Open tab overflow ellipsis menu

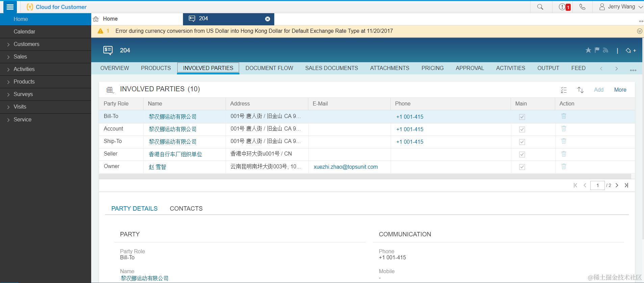[633, 70]
